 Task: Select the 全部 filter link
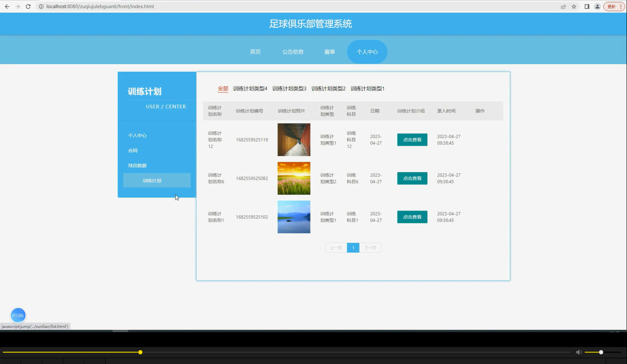pos(223,88)
